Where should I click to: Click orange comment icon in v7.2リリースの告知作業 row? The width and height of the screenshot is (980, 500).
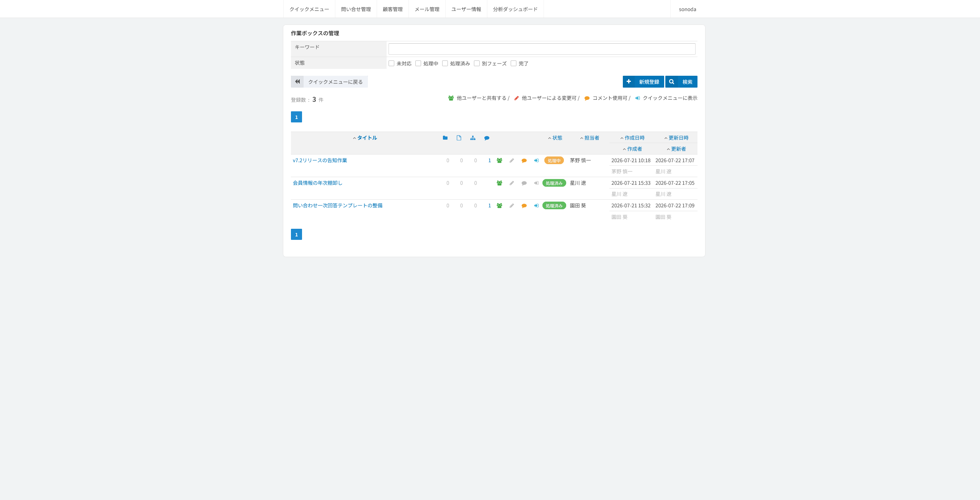[x=524, y=161]
